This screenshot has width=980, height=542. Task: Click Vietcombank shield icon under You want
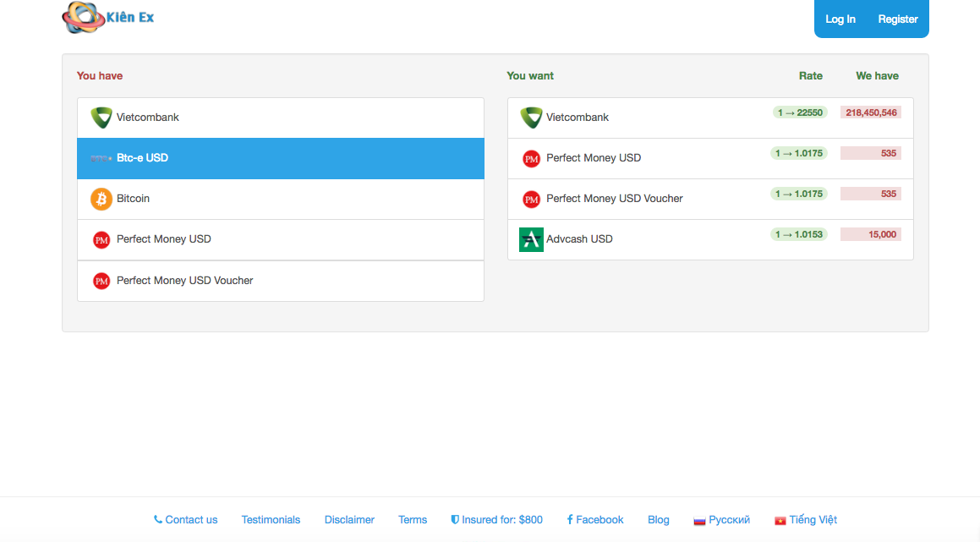coord(531,118)
